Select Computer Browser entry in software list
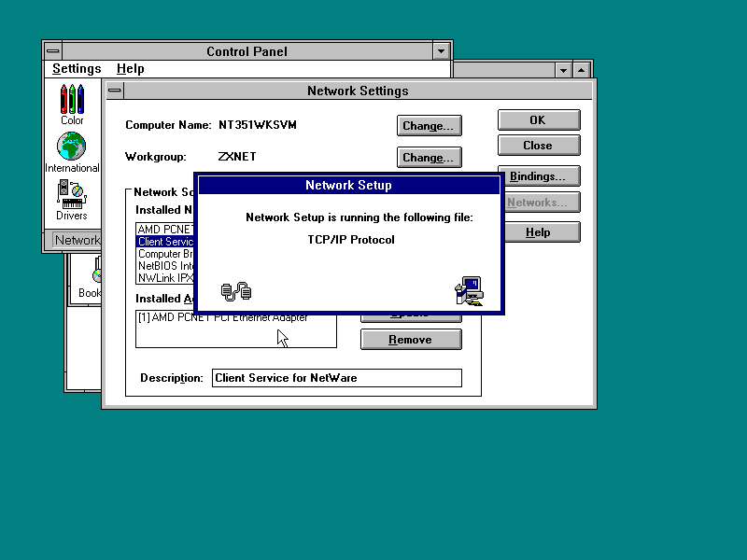The image size is (747, 560). pos(165,254)
